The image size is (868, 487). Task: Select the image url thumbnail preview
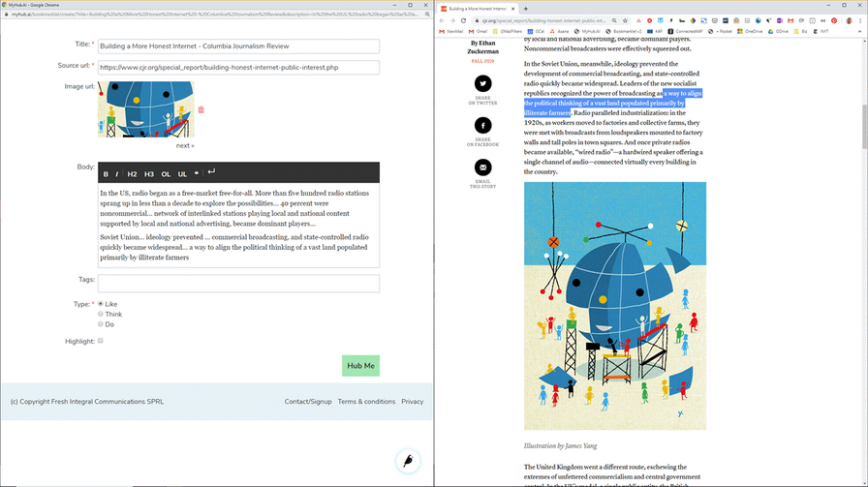click(146, 109)
